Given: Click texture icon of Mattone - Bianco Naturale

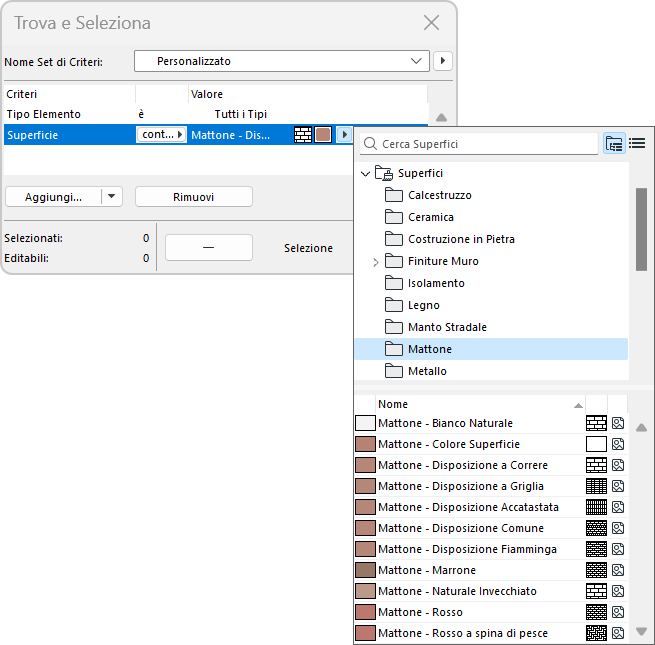Looking at the screenshot, I should pos(618,423).
